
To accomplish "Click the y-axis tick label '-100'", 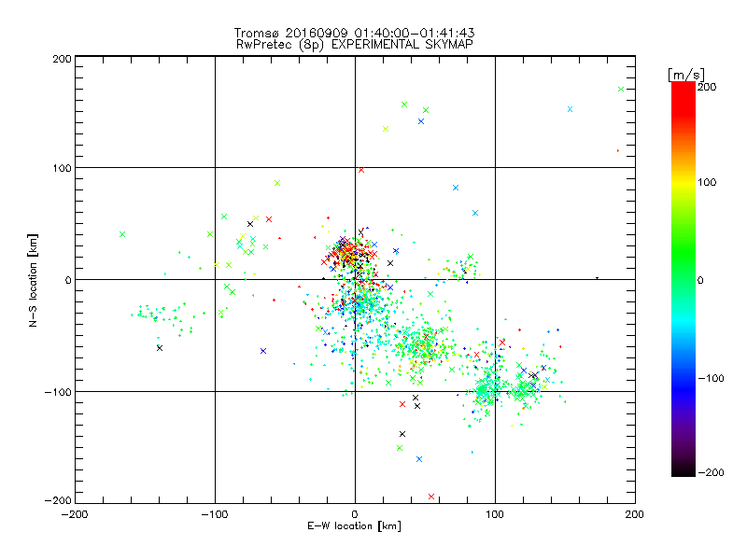I will point(58,392).
